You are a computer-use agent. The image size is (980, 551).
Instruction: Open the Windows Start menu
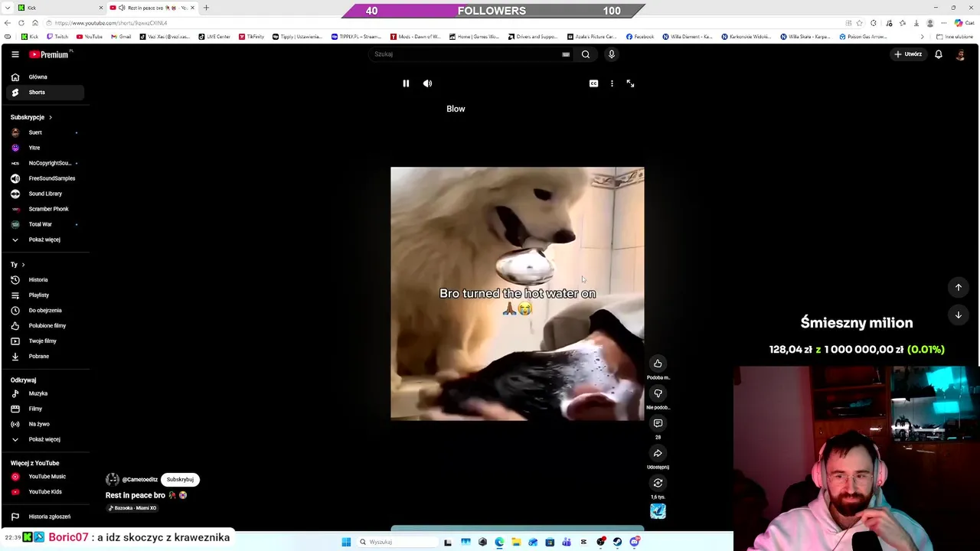346,542
